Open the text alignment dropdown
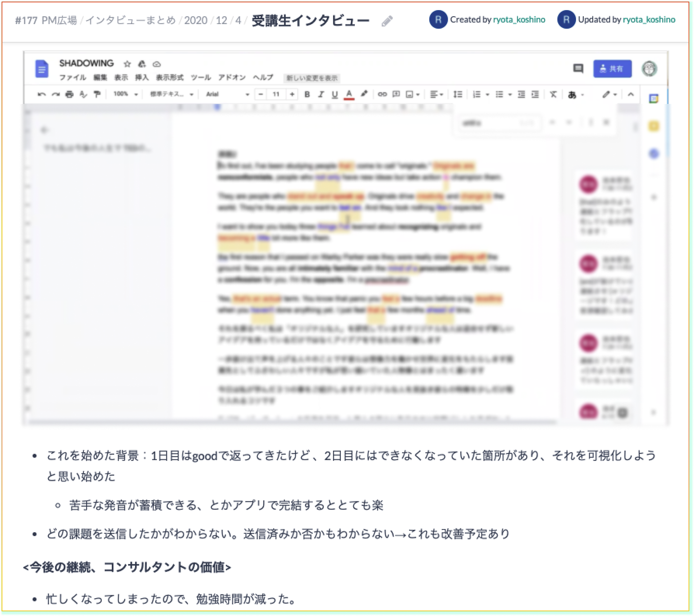Viewport: 694px width, 616px height. tap(437, 94)
